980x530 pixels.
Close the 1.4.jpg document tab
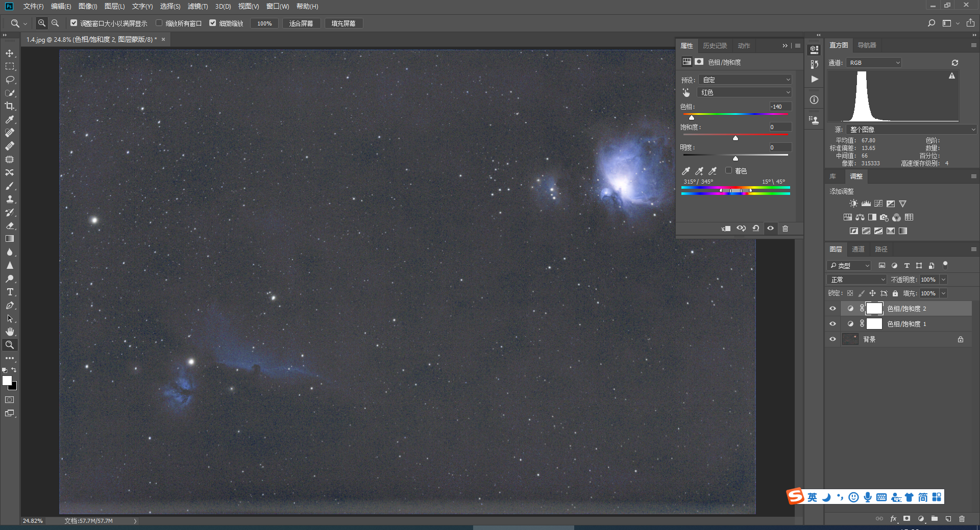[163, 39]
